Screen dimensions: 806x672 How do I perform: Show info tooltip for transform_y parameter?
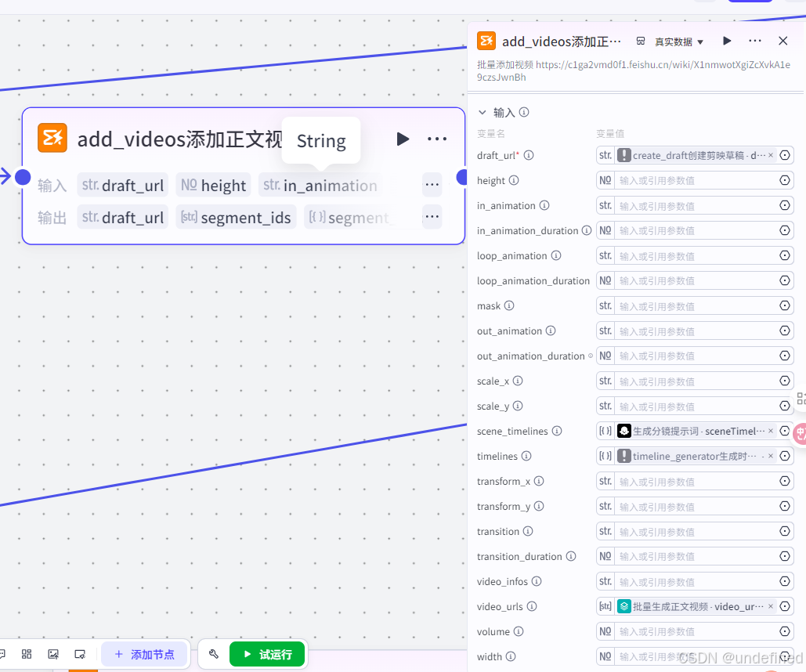point(539,506)
